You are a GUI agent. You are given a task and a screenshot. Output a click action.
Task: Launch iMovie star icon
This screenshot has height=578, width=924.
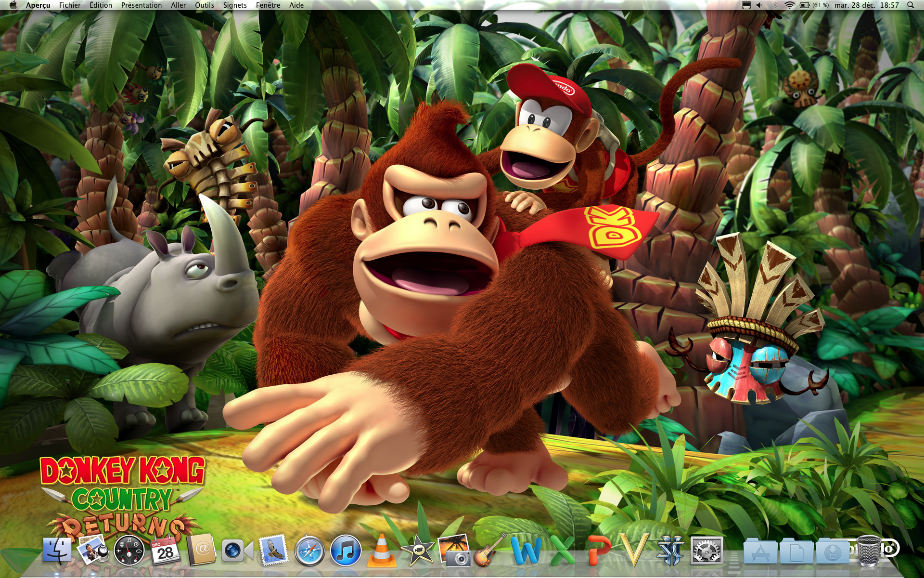(418, 551)
